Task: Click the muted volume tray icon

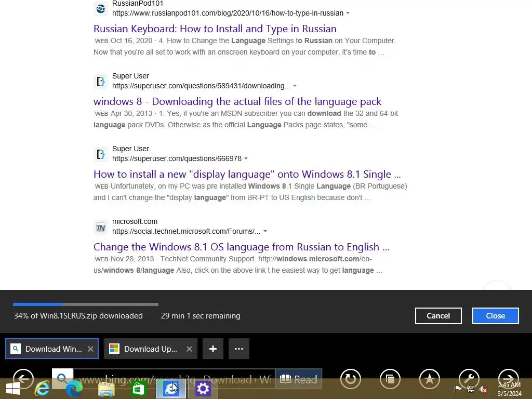Action: tap(483, 389)
